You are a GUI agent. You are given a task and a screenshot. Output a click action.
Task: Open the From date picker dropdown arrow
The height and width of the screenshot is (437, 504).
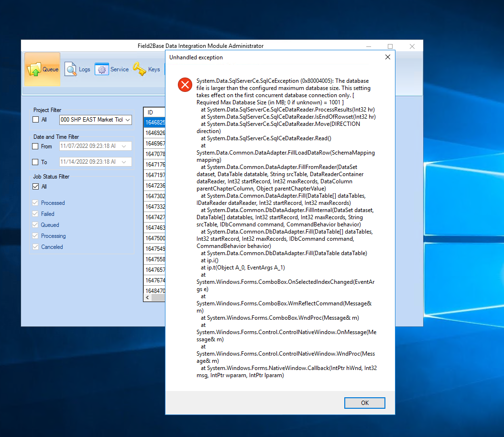(124, 146)
